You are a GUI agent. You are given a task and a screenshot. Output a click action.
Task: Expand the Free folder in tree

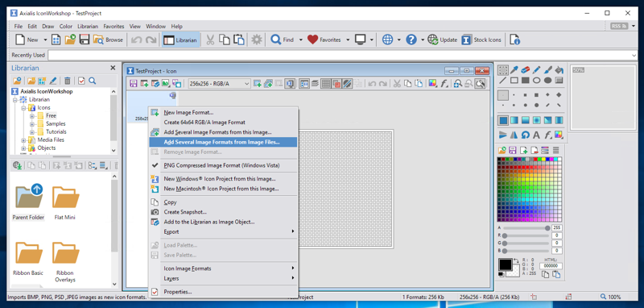tap(32, 115)
